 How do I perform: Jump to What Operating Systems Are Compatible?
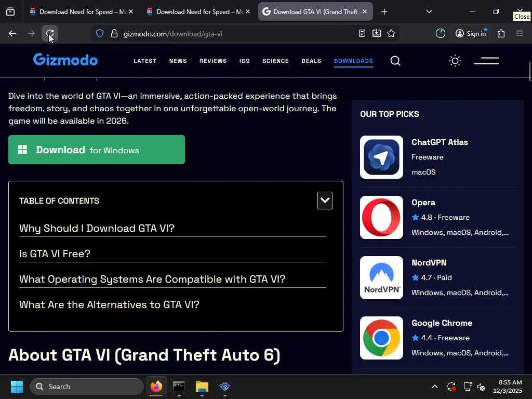[x=152, y=279]
